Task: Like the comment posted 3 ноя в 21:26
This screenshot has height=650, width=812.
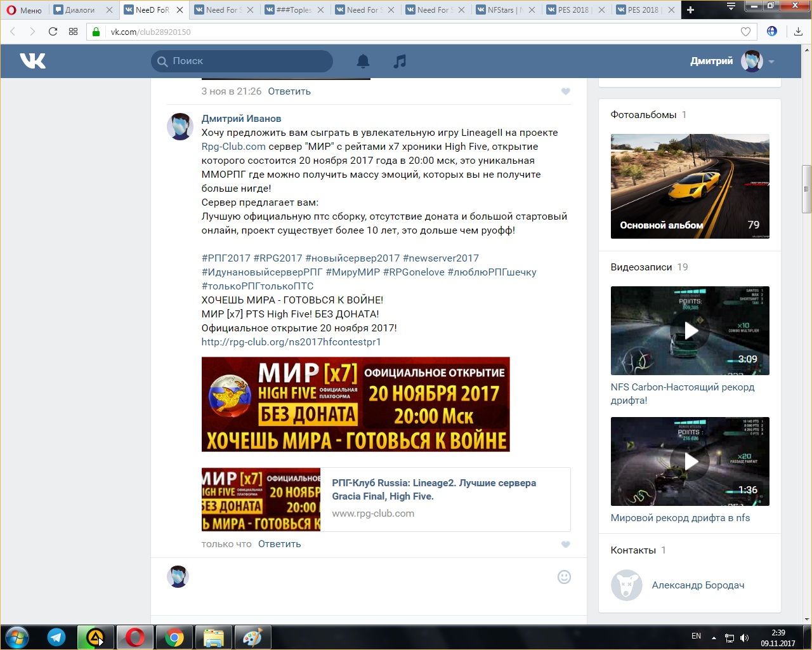Action: 566,91
